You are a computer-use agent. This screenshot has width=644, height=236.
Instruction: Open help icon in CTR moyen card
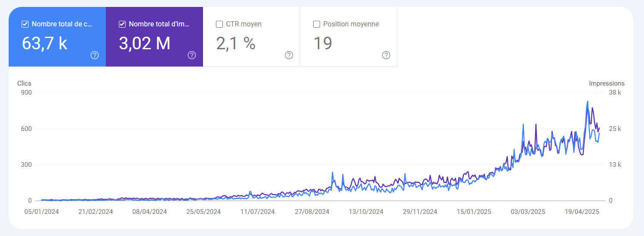click(x=289, y=55)
